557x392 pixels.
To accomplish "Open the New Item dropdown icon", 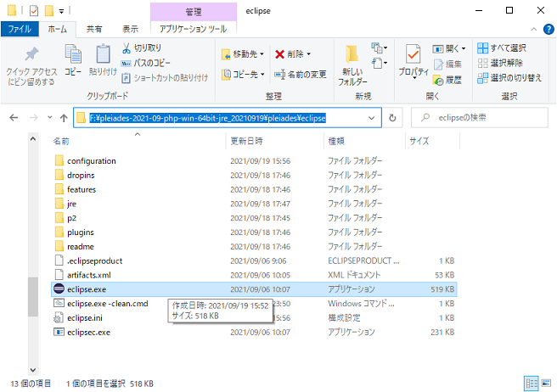I will [379, 48].
